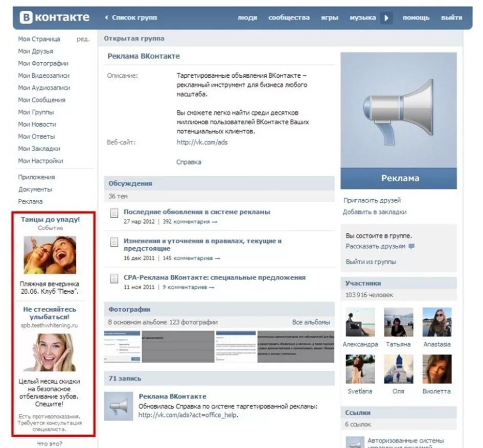Click speech bubble icon next to Рассказать друзьям
Screen dimensions: 483x448
point(411,246)
